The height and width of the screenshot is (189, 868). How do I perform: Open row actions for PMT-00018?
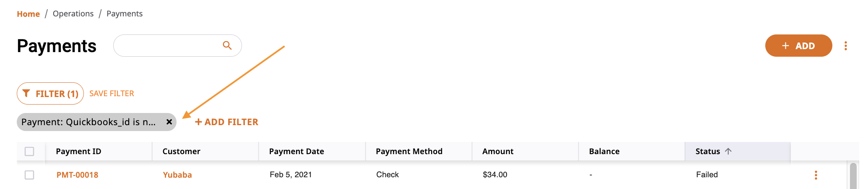pyautogui.click(x=816, y=175)
